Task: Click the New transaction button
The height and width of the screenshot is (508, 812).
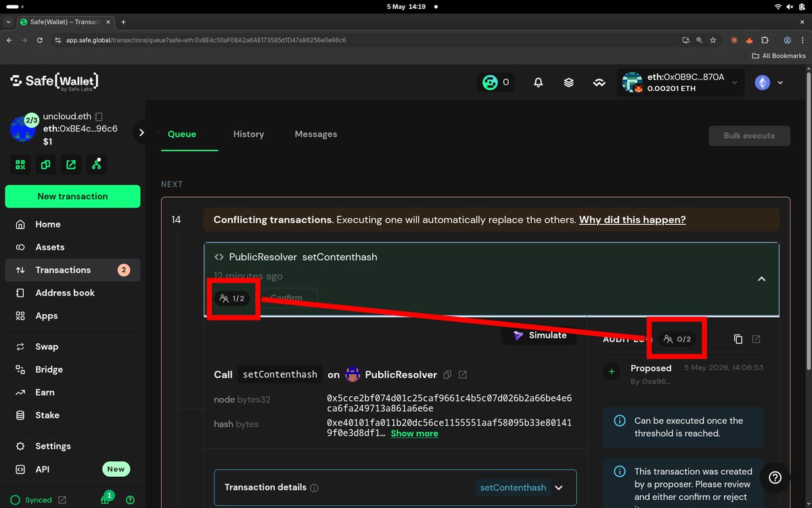Action: pyautogui.click(x=72, y=196)
